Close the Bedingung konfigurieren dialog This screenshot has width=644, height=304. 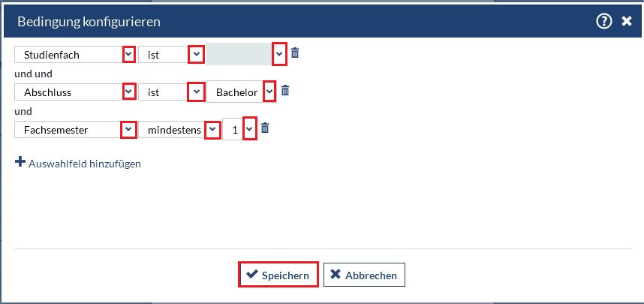coord(627,22)
